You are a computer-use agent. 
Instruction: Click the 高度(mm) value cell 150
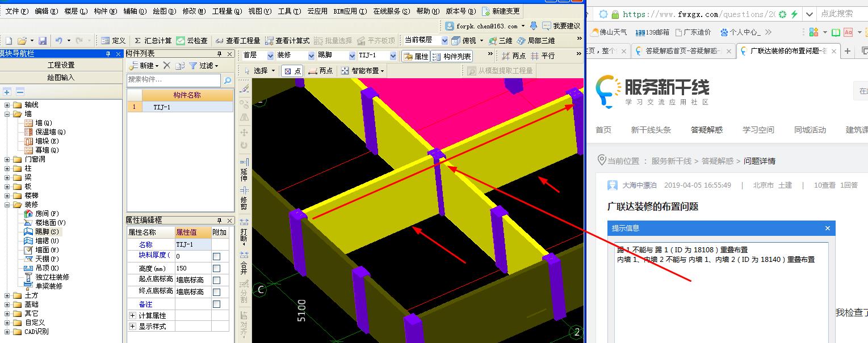click(x=193, y=268)
